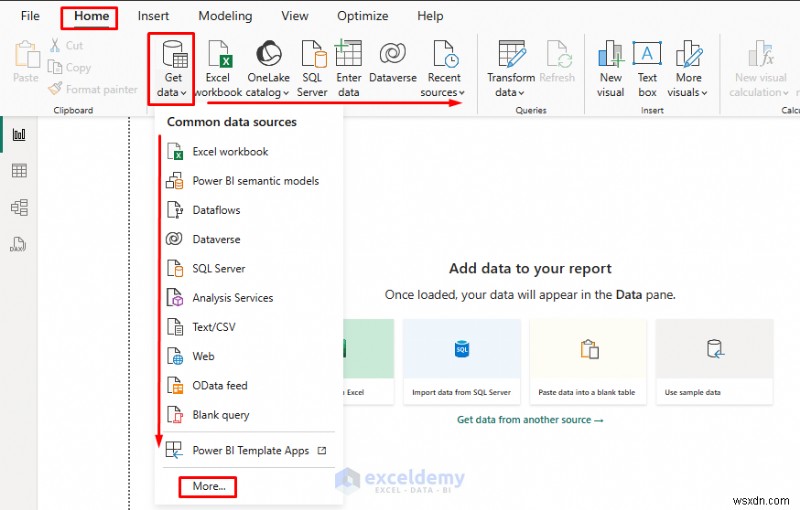The image size is (800, 510).
Task: Click the More visuals icon
Action: coord(689,54)
